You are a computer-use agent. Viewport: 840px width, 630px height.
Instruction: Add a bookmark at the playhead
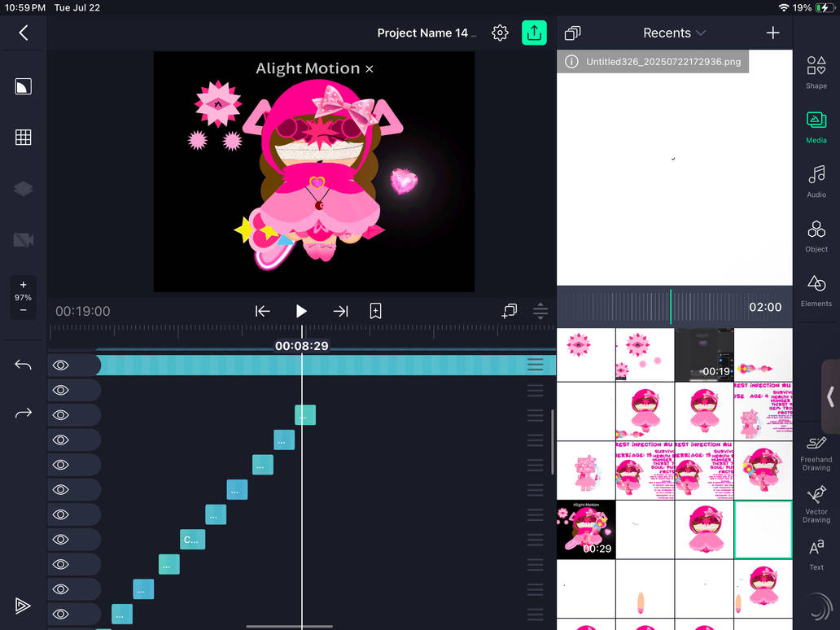375,311
